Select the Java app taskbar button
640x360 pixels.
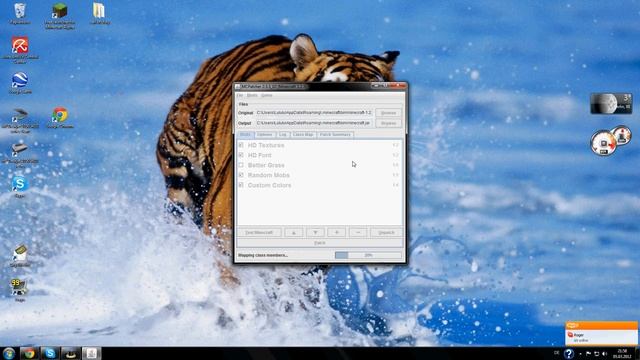pyautogui.click(x=91, y=353)
